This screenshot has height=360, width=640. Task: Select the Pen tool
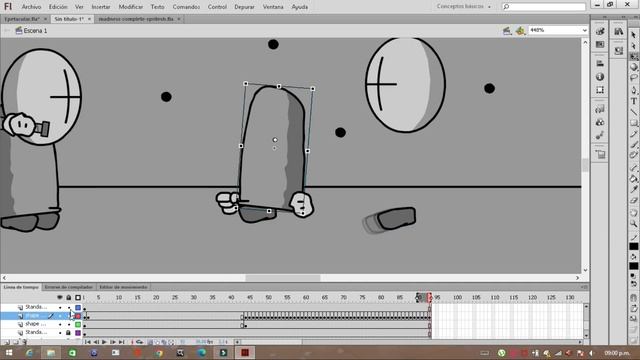633,90
